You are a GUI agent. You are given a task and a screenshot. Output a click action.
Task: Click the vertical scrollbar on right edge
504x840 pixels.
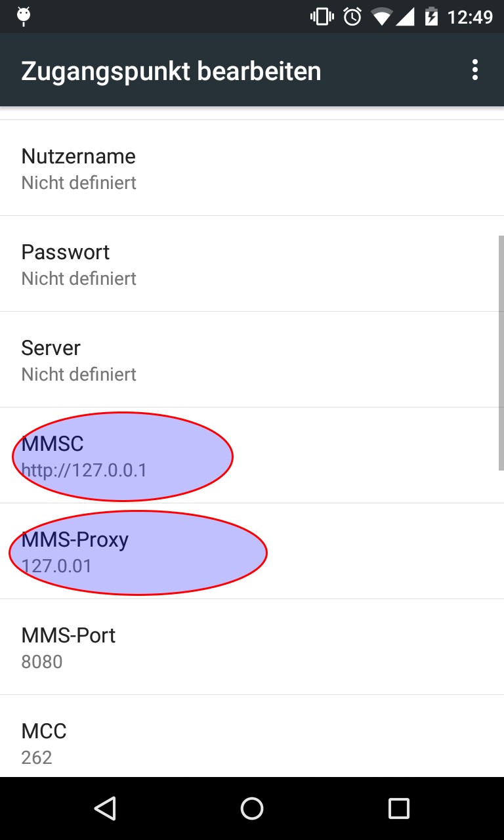(x=501, y=352)
